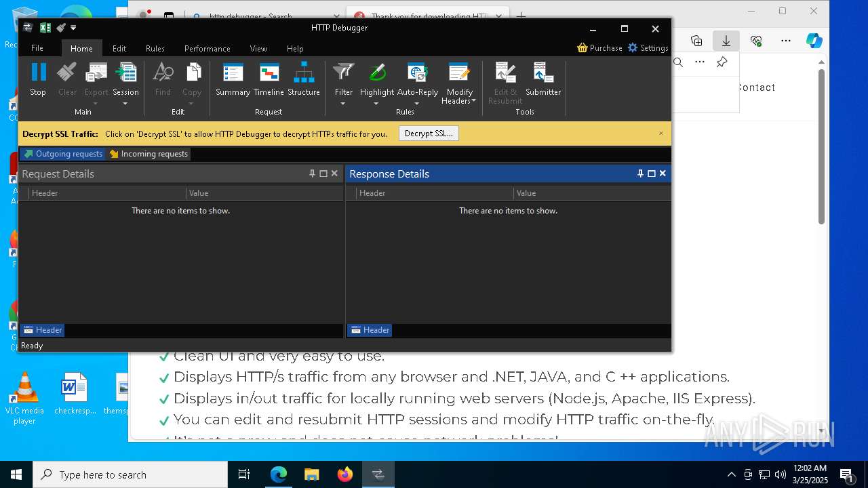Click the HTTP Debugger app icon in title bar

pos(28,28)
